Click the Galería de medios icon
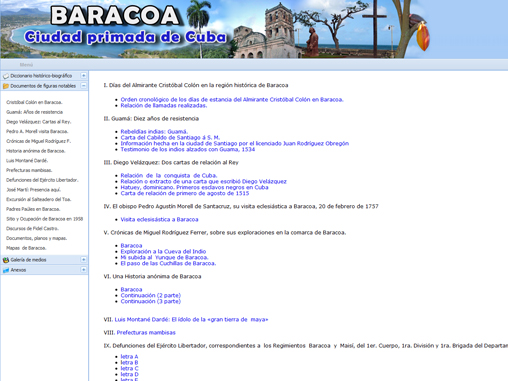 click(6, 260)
